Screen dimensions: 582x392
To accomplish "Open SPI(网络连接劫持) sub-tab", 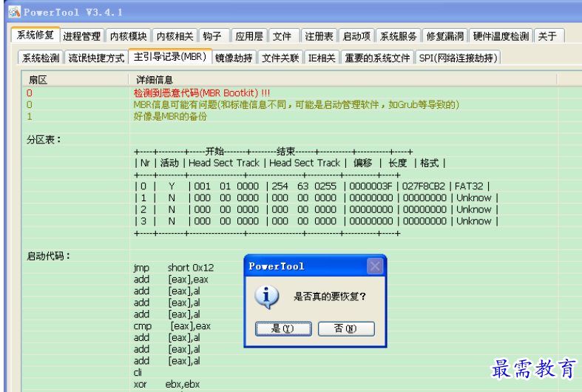I will coord(458,58).
